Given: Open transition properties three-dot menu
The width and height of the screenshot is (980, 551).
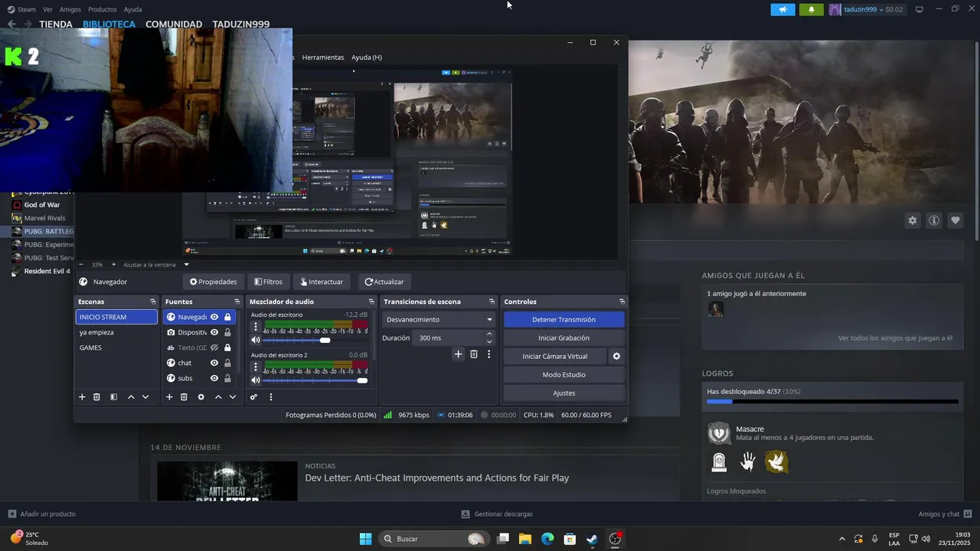Looking at the screenshot, I should [x=488, y=354].
